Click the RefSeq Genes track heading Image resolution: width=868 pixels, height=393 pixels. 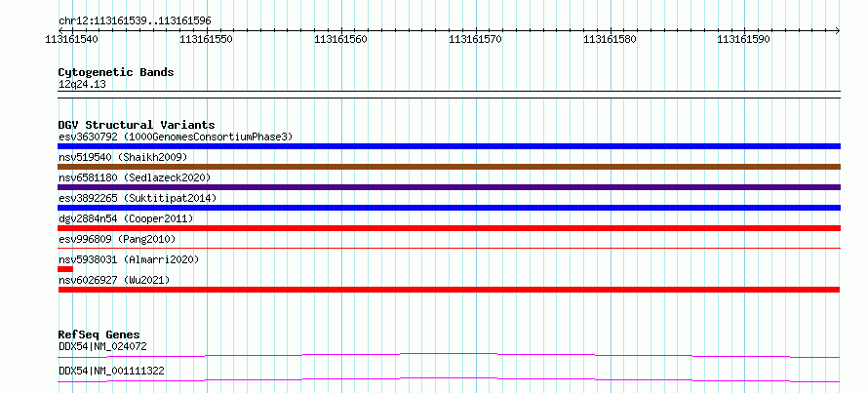click(x=99, y=334)
